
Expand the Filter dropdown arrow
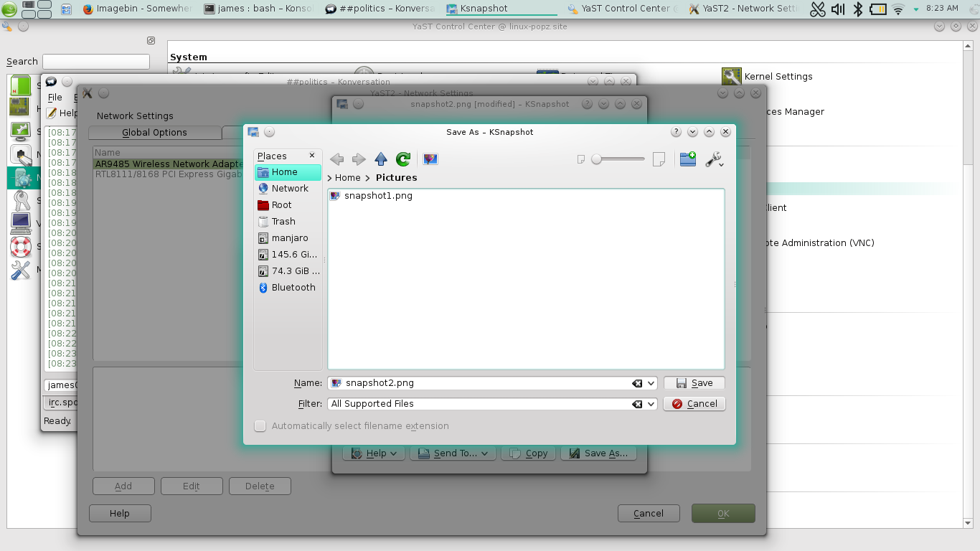651,404
